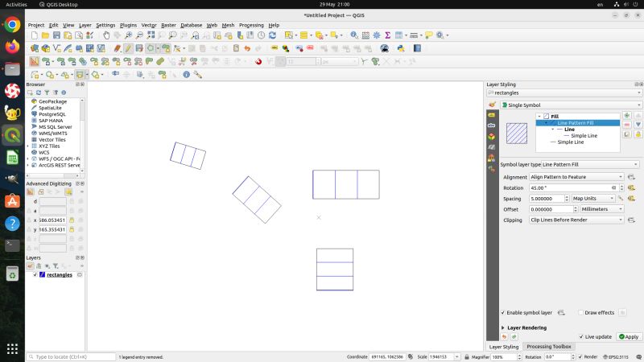Open the rectangles layer selector dropdown
This screenshot has width=644, height=362.
tap(564, 93)
